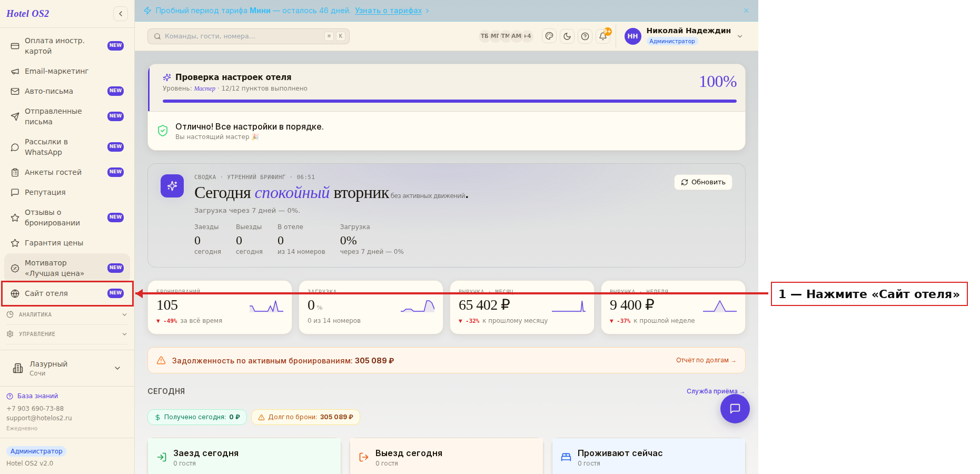Screen dimensions: 980x474
Task: Open Рассылки в WhatsApp menu item
Action: (x=67, y=147)
